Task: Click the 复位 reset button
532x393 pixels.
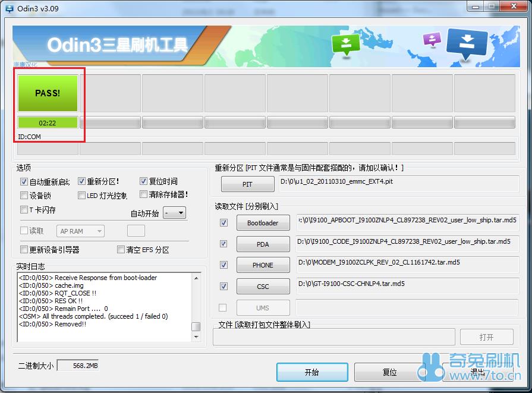Action: coord(389,372)
